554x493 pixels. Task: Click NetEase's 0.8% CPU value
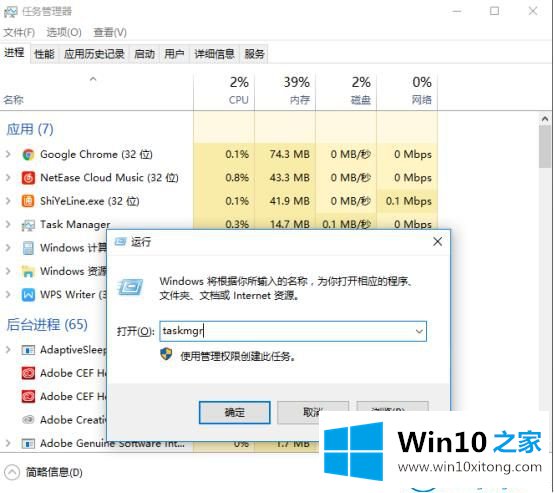(x=237, y=178)
